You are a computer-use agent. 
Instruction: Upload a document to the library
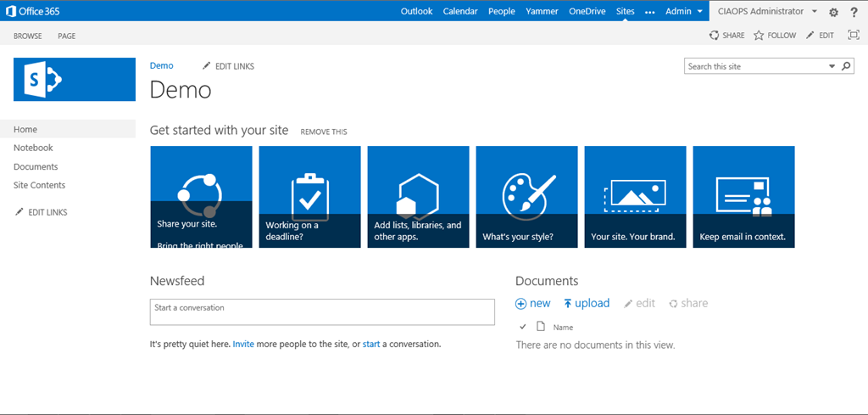pos(587,303)
